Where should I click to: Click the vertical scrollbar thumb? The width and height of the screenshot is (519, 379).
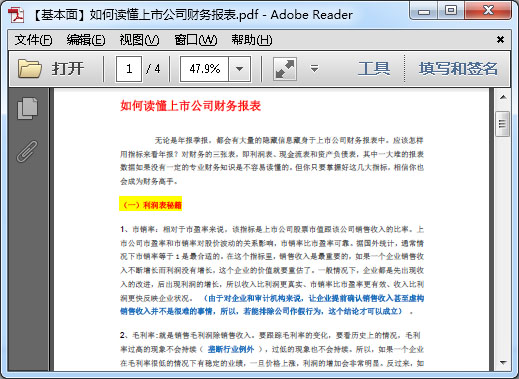pyautogui.click(x=502, y=124)
